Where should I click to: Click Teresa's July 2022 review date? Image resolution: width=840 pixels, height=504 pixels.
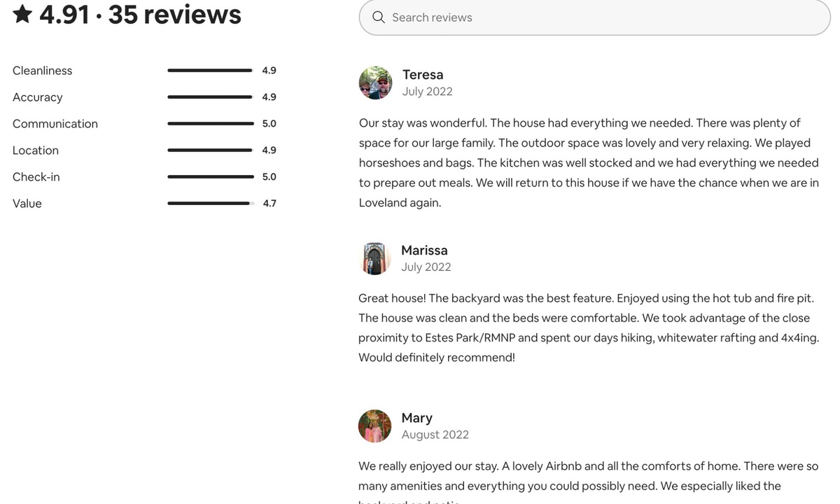(x=427, y=92)
